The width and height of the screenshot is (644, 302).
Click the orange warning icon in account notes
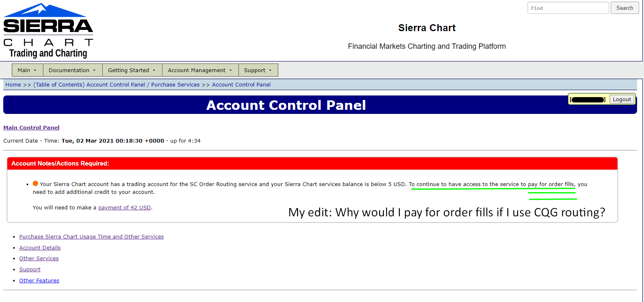click(x=35, y=184)
